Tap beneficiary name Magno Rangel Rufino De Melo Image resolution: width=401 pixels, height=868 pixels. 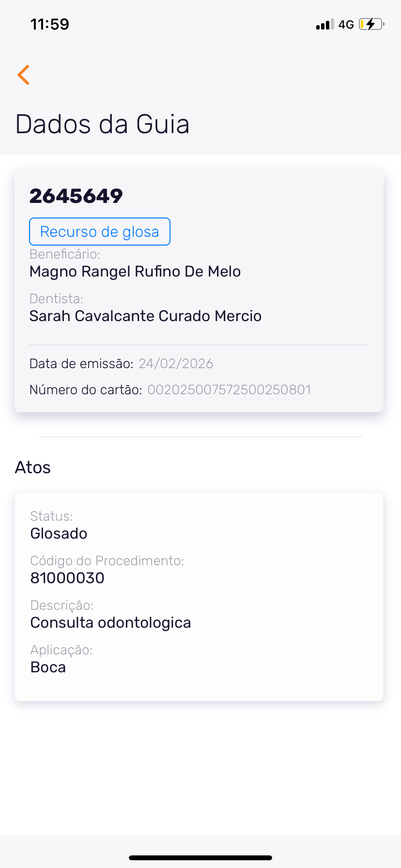coord(135,271)
